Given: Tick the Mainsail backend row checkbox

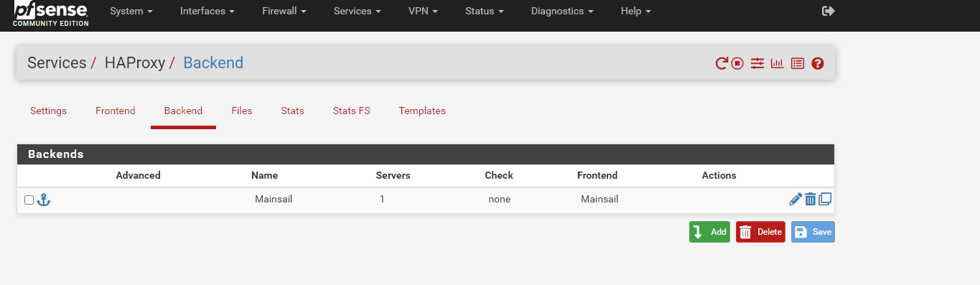Looking at the screenshot, I should (x=29, y=200).
